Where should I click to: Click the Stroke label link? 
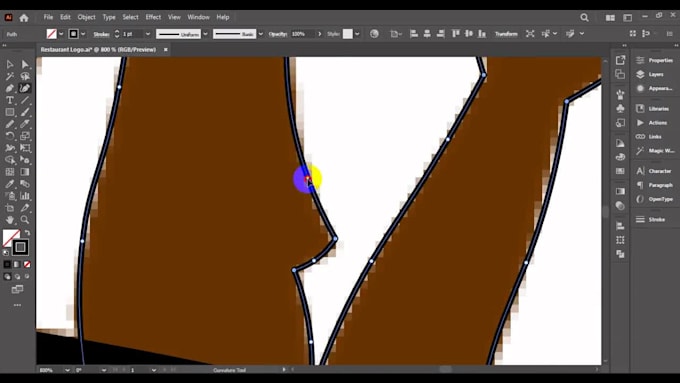(101, 34)
